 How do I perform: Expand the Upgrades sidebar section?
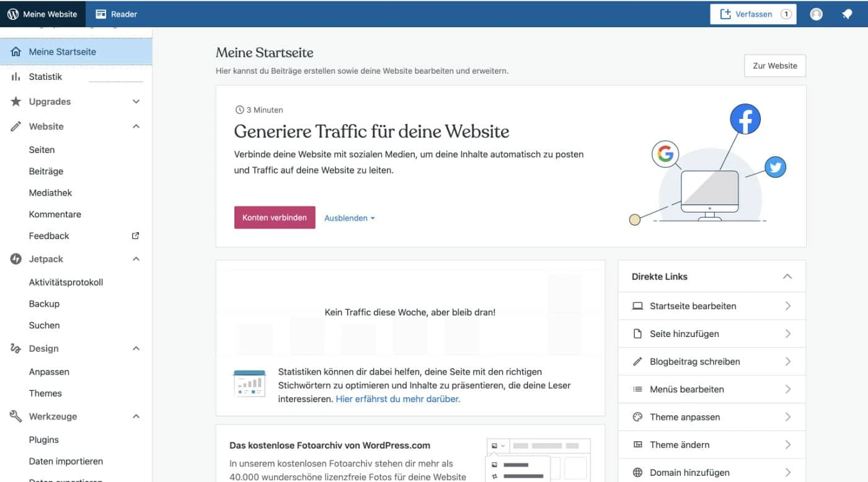(x=136, y=102)
